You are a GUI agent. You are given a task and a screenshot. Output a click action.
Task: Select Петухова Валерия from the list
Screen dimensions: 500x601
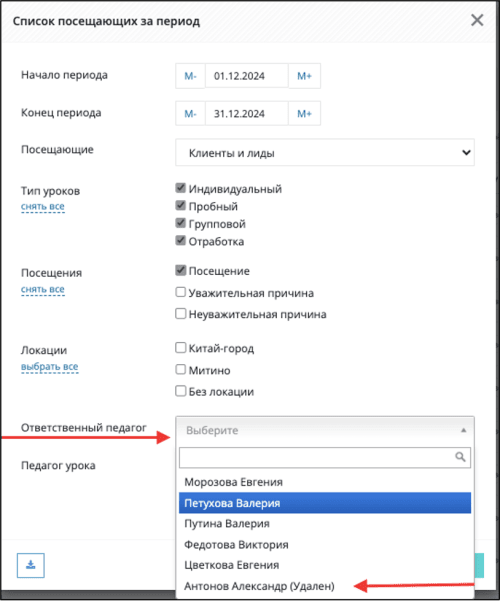click(x=325, y=503)
